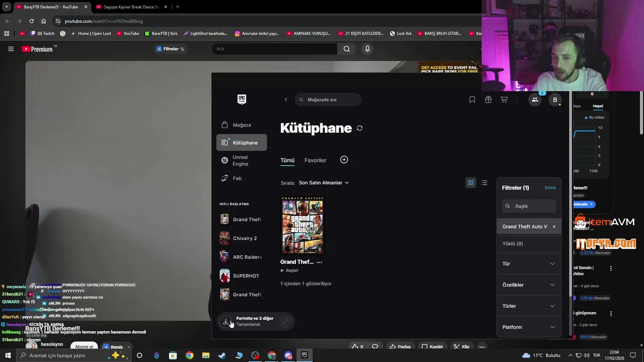The image size is (644, 362).
Task: Open the Steam taskbar icon
Action: (222, 355)
